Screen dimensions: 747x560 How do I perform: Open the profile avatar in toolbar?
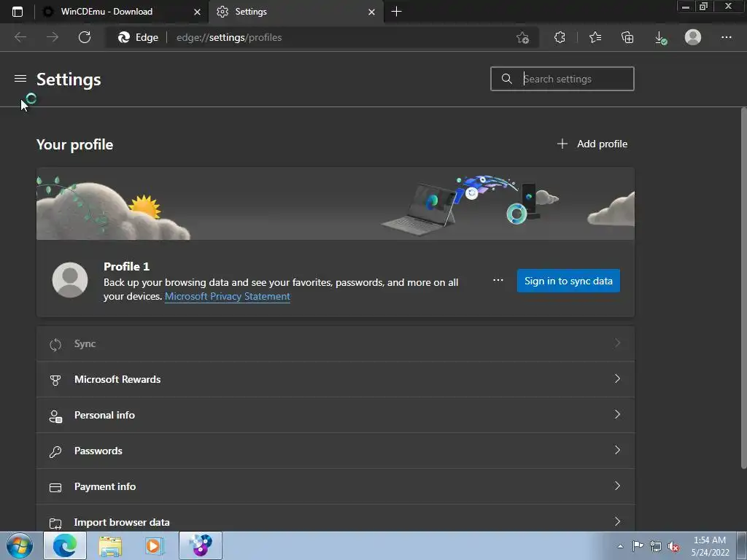tap(693, 37)
